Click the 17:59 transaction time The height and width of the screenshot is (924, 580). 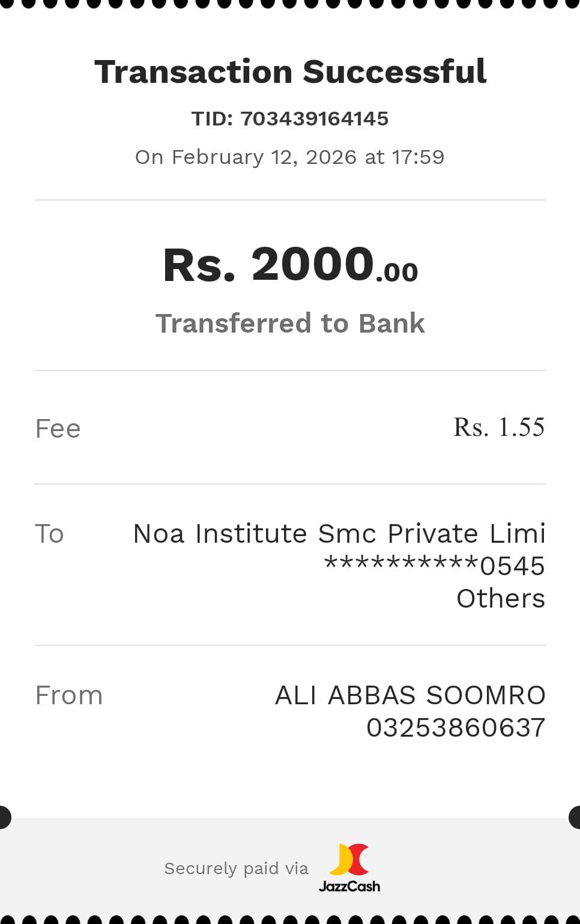pyautogui.click(x=418, y=157)
